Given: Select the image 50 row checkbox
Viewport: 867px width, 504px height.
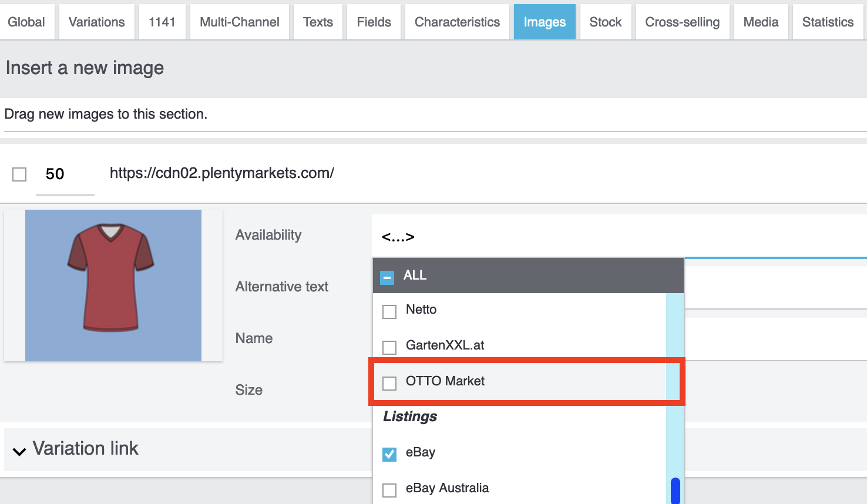Looking at the screenshot, I should (19, 174).
